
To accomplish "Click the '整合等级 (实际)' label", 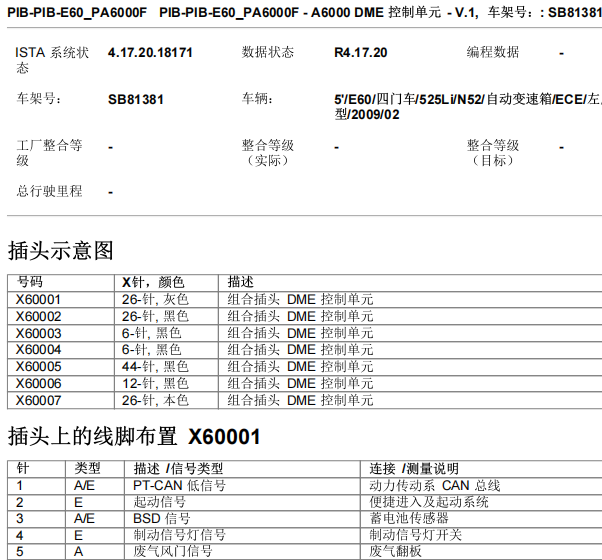I will click(x=268, y=153).
